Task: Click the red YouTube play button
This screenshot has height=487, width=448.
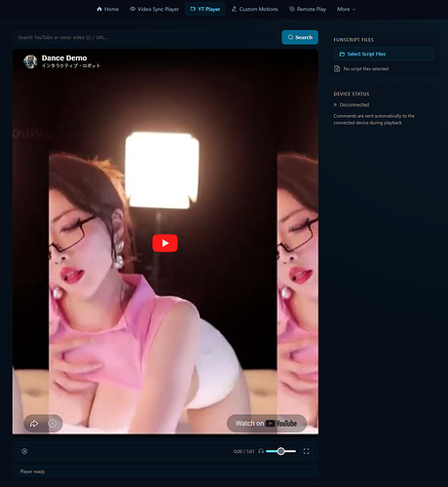Action: (165, 243)
